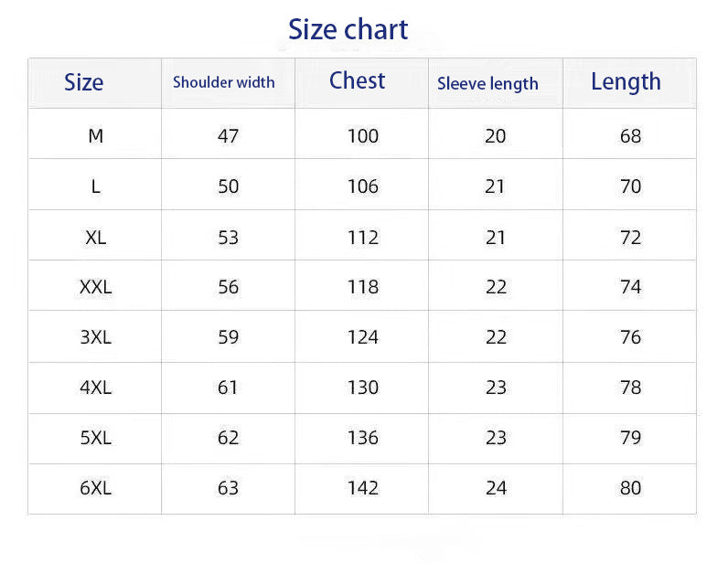Viewport: 728px width, 563px height.
Task: Click the Sleeve length column header
Action: 487,84
